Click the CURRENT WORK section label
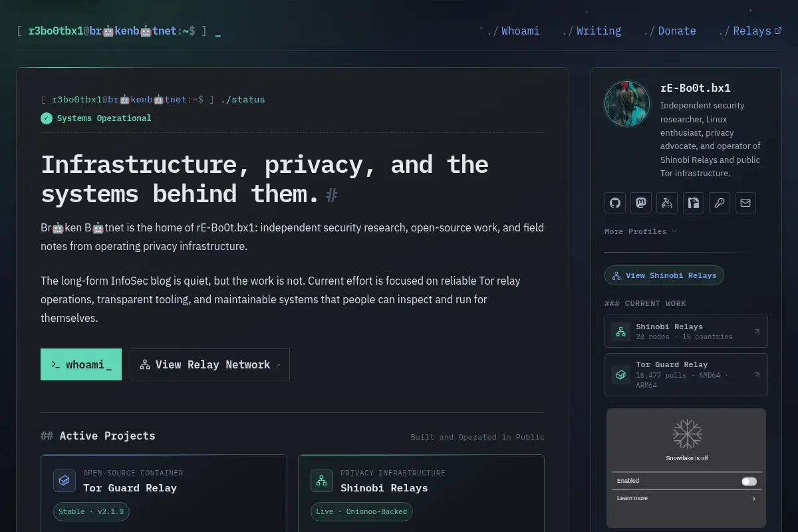Screen dimensions: 798x532 (x=645, y=303)
